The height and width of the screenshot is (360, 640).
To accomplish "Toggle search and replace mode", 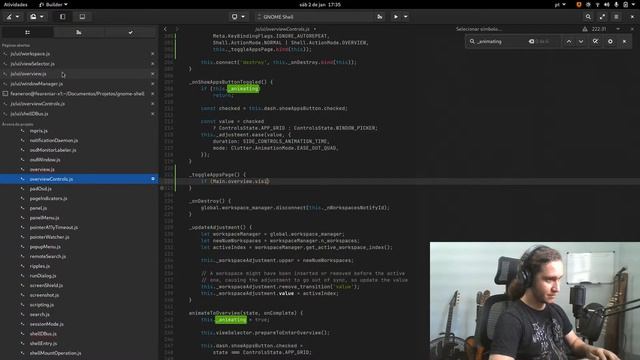I will click(x=596, y=42).
